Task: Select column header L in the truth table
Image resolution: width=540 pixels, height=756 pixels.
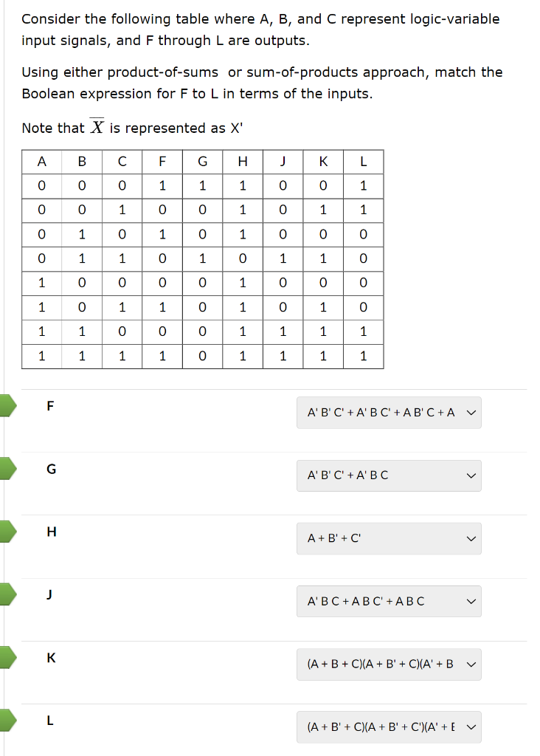Action: pos(364,161)
